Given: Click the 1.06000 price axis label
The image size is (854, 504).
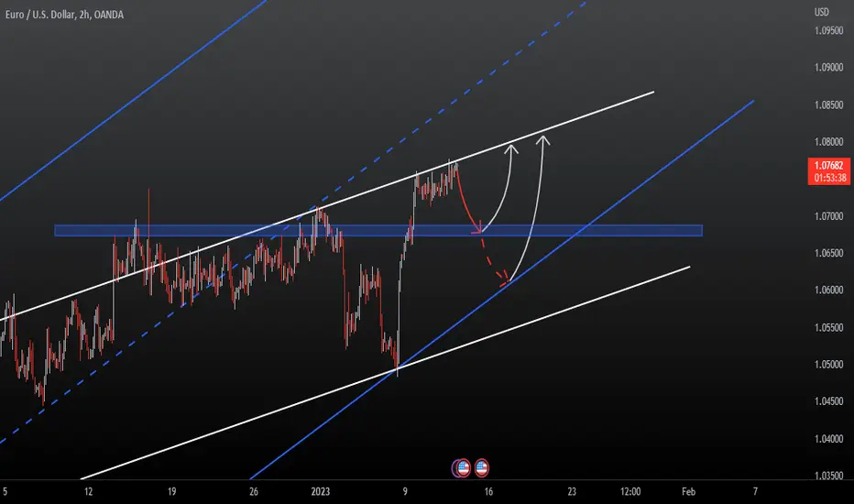Looking at the screenshot, I should coord(828,290).
